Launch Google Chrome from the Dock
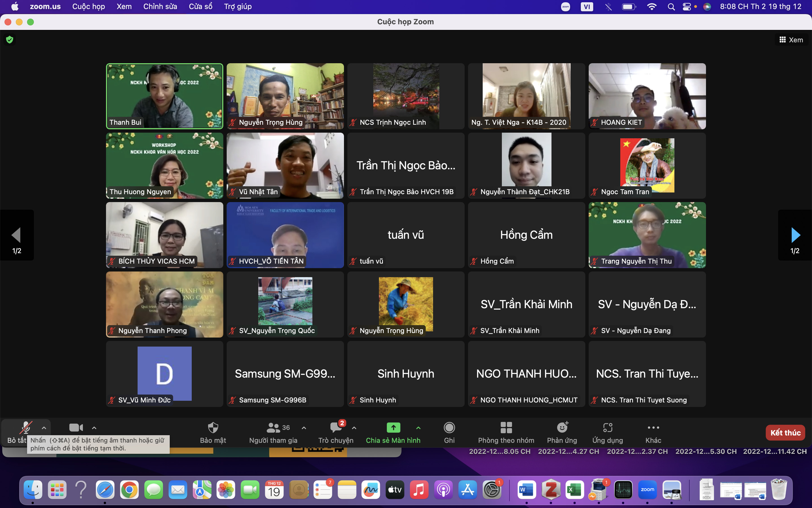812x508 pixels. point(129,490)
